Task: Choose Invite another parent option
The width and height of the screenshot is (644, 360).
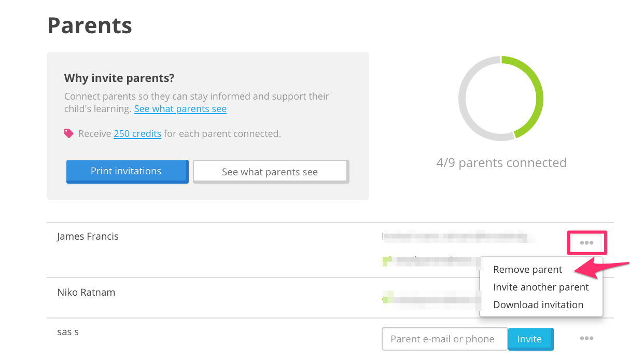Action: point(541,287)
